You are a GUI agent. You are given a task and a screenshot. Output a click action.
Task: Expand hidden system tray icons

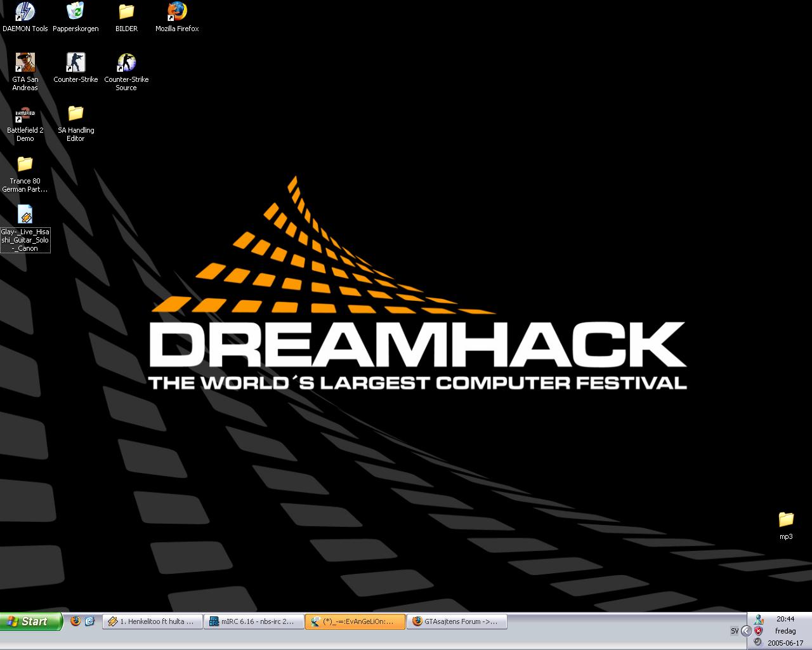click(x=746, y=631)
